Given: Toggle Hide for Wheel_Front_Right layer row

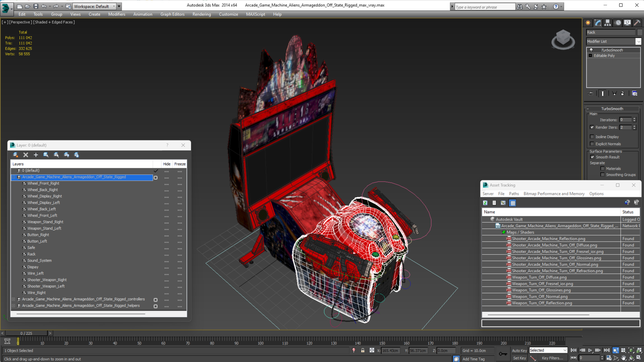Looking at the screenshot, I should [x=167, y=184].
